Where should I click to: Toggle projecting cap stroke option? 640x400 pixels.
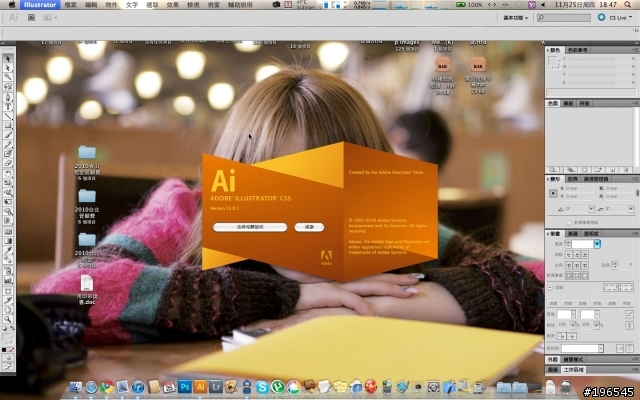click(585, 254)
